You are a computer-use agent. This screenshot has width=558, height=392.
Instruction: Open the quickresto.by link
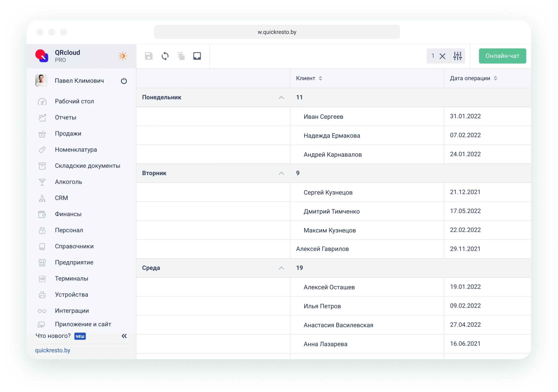coord(52,350)
